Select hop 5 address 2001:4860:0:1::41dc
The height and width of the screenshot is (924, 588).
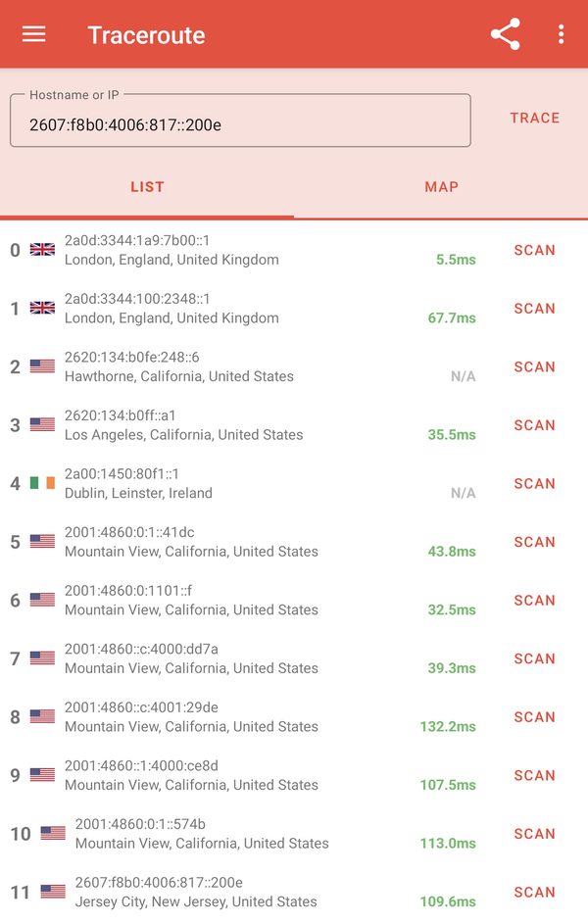point(129,533)
